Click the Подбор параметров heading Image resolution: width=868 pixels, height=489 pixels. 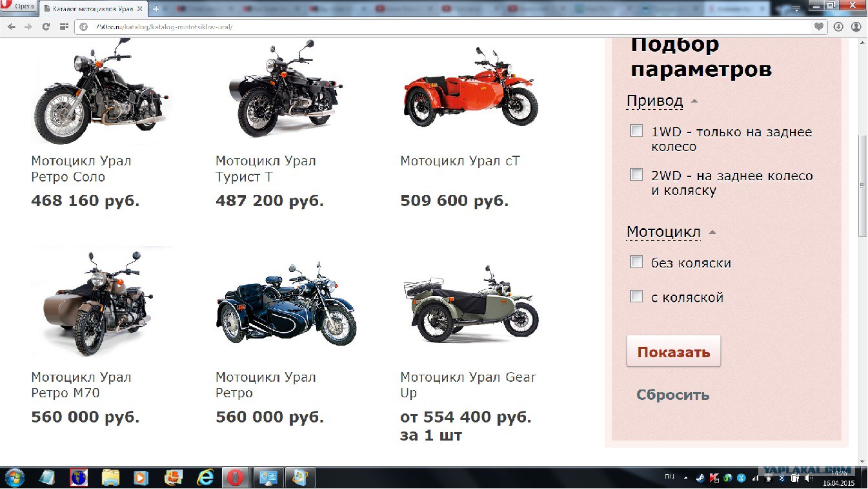pyautogui.click(x=701, y=57)
